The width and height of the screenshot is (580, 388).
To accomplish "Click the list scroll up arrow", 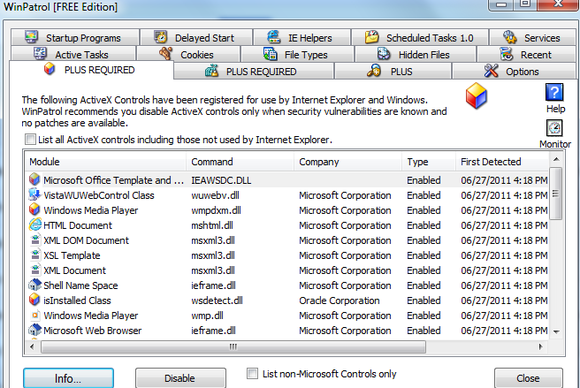I will pos(556,159).
